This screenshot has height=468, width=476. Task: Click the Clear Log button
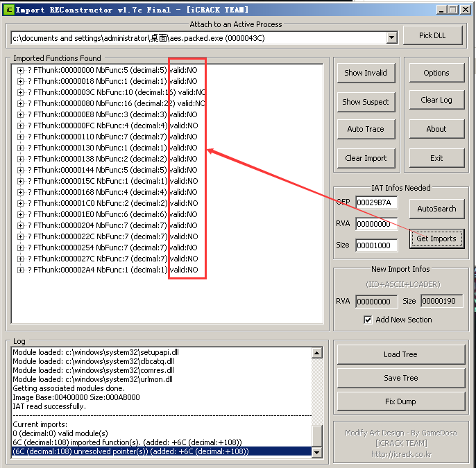coord(436,100)
